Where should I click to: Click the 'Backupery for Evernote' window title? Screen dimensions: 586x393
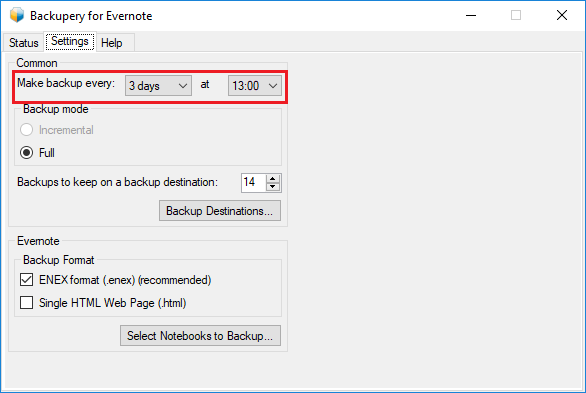tap(91, 16)
